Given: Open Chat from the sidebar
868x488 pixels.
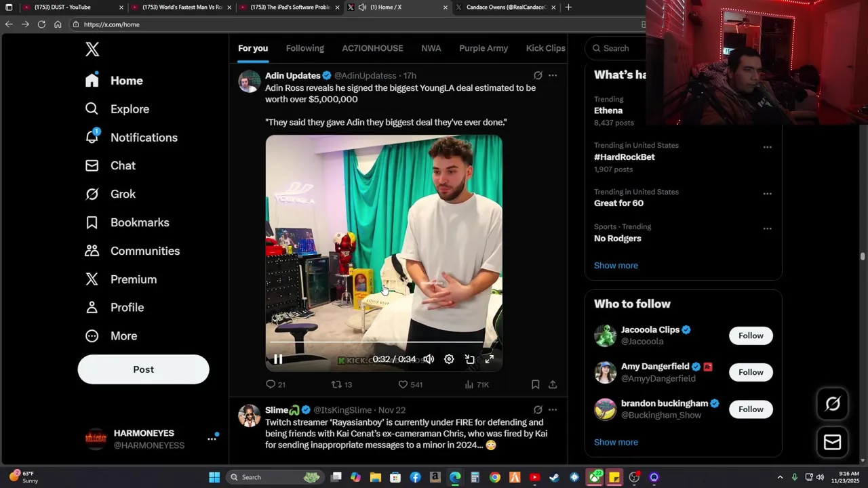Looking at the screenshot, I should [x=110, y=165].
